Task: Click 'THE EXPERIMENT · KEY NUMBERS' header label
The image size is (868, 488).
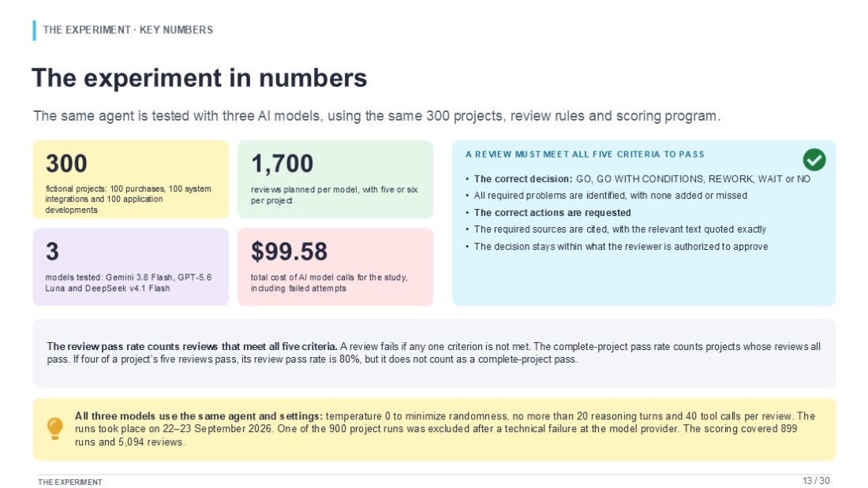Action: pos(128,30)
